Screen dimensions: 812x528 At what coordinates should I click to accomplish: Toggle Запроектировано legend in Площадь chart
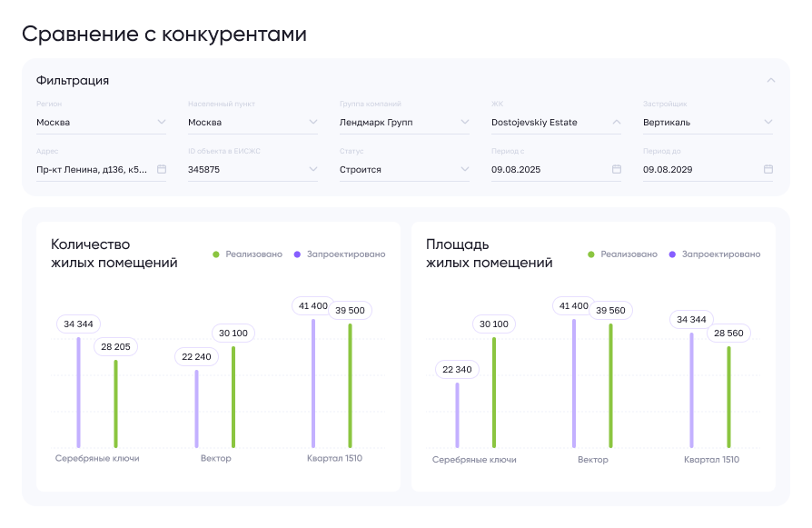[x=715, y=254]
